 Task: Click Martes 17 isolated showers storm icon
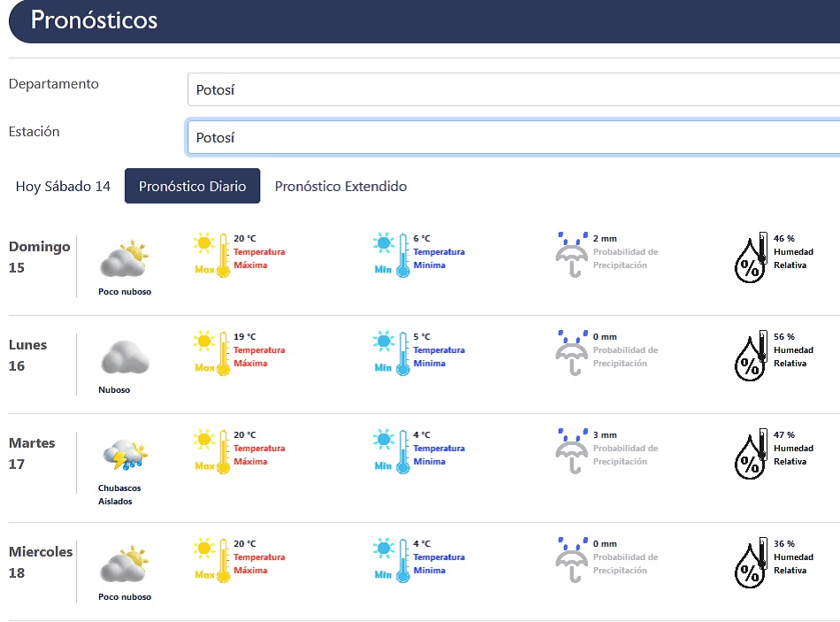pos(124,455)
